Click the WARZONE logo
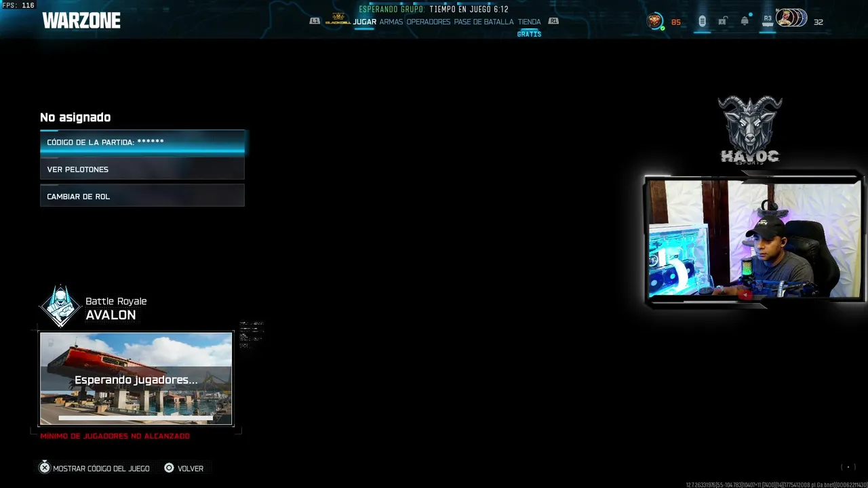 pyautogui.click(x=81, y=21)
